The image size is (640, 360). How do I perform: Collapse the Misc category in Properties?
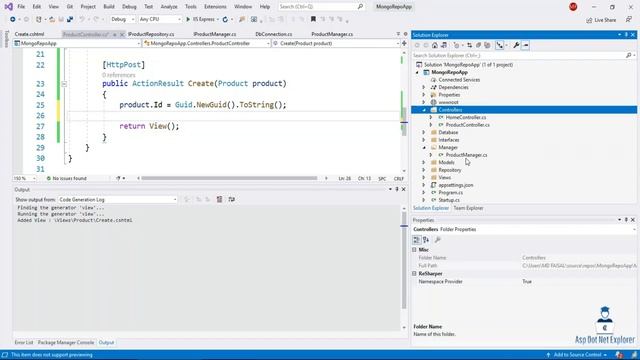click(414, 249)
